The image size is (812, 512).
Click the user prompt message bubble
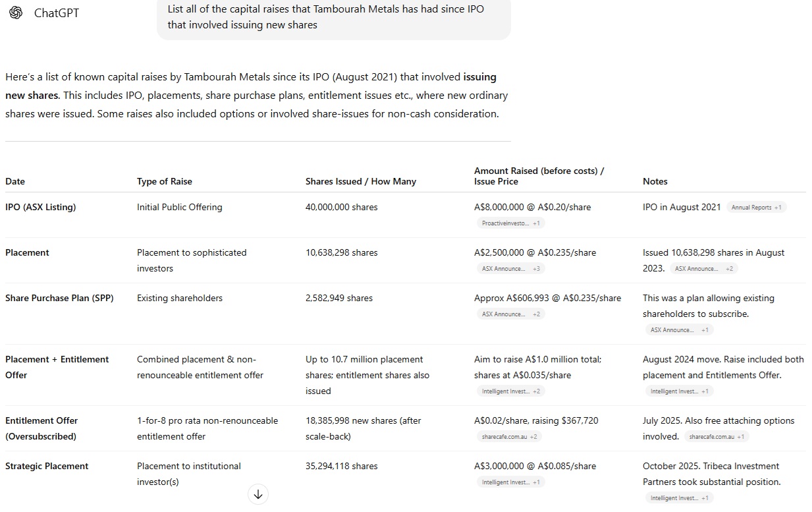(333, 17)
